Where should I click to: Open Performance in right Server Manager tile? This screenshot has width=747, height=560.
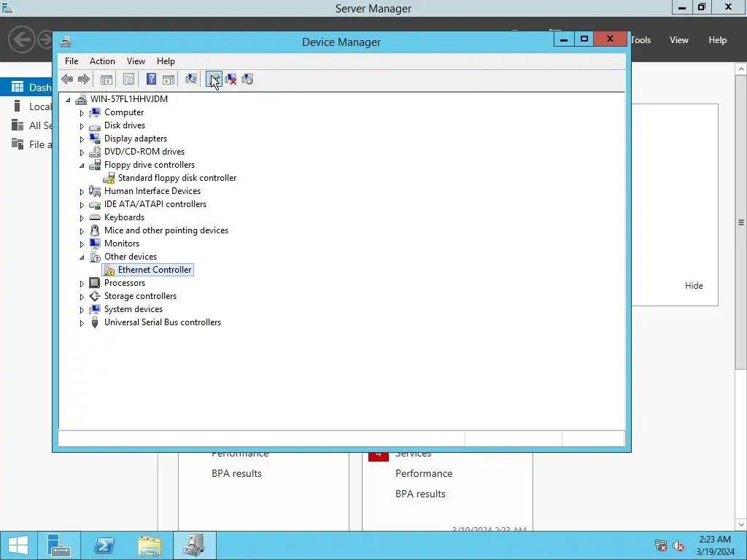pos(424,473)
